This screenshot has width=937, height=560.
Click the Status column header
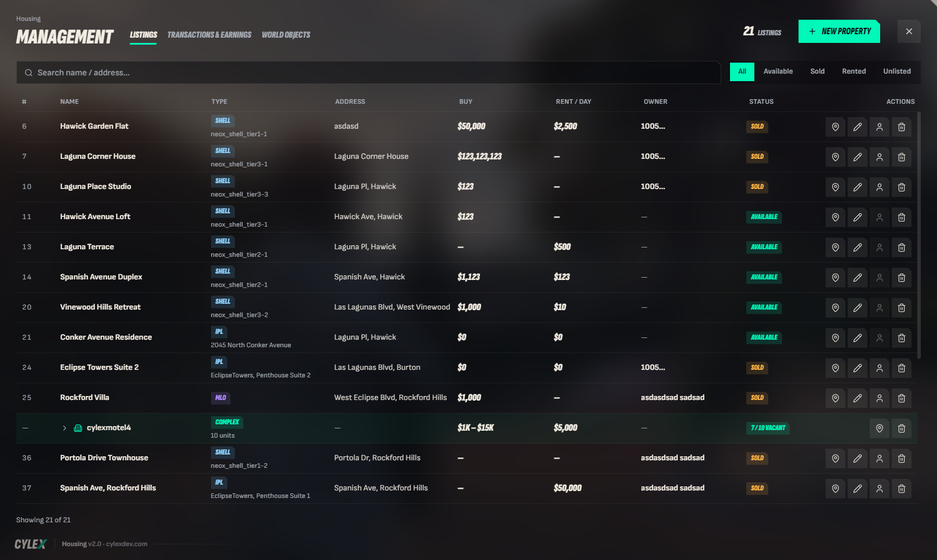pyautogui.click(x=761, y=101)
